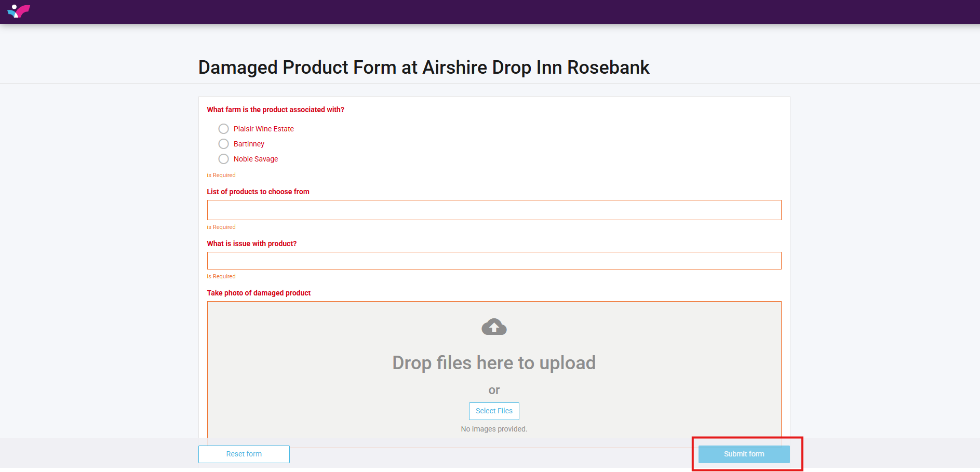The width and height of the screenshot is (980, 472).
Task: Open the List of products field
Action: (x=494, y=210)
